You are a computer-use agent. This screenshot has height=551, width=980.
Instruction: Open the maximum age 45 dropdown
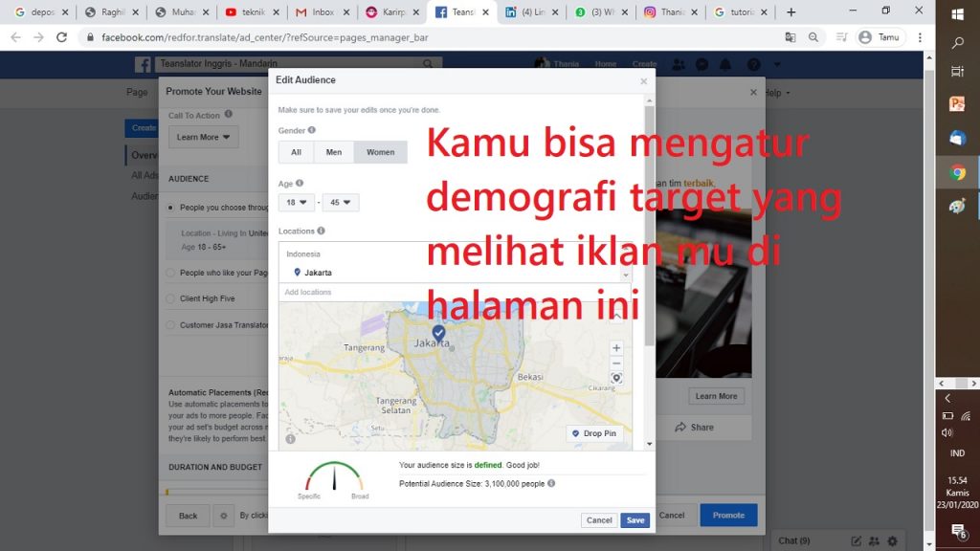pos(340,203)
